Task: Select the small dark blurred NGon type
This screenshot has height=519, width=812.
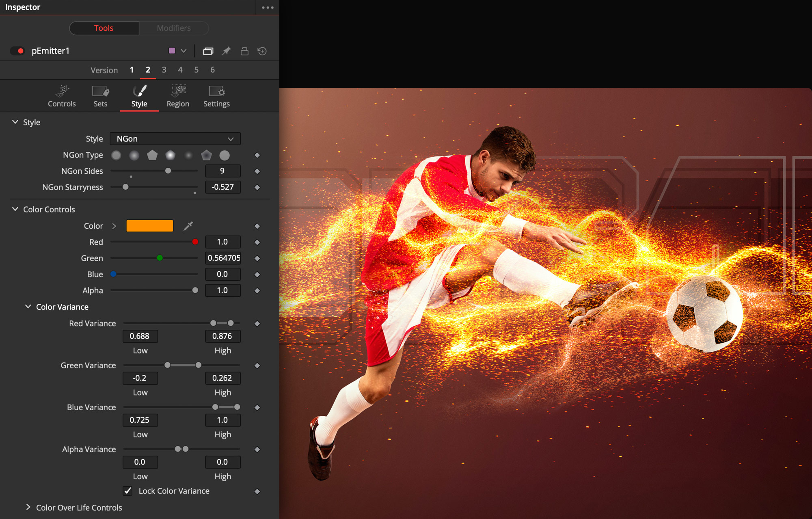Action: click(x=188, y=155)
